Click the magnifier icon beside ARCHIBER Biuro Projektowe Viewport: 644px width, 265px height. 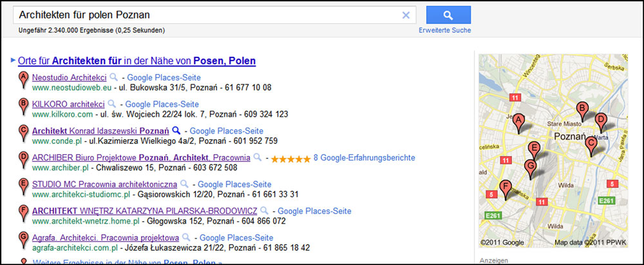click(x=258, y=157)
